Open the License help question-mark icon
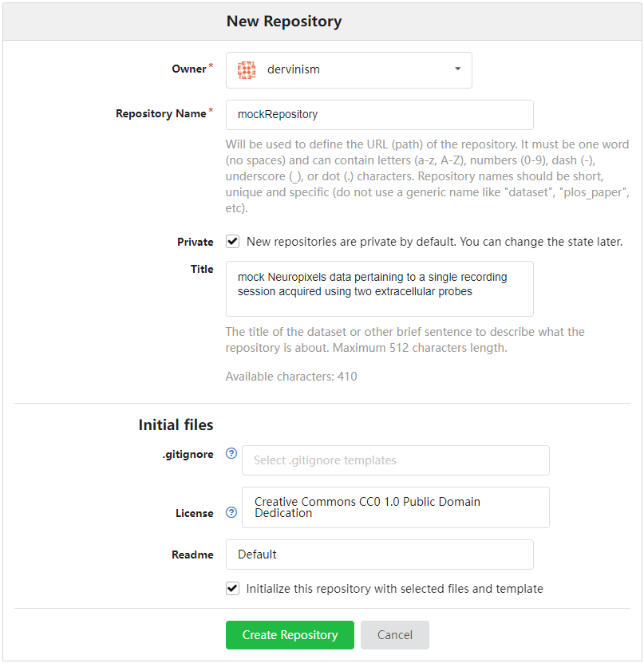 (x=231, y=512)
